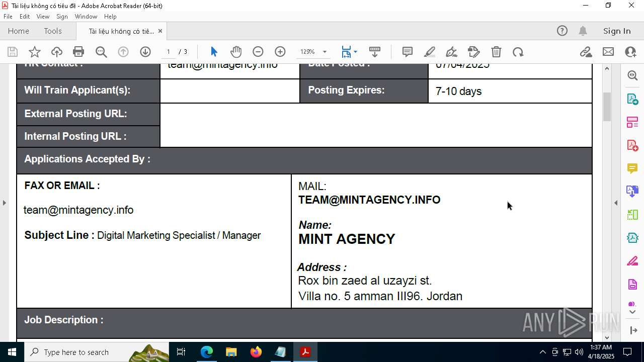Bookmark the document with star icon
This screenshot has height=362, width=644.
tap(35, 52)
